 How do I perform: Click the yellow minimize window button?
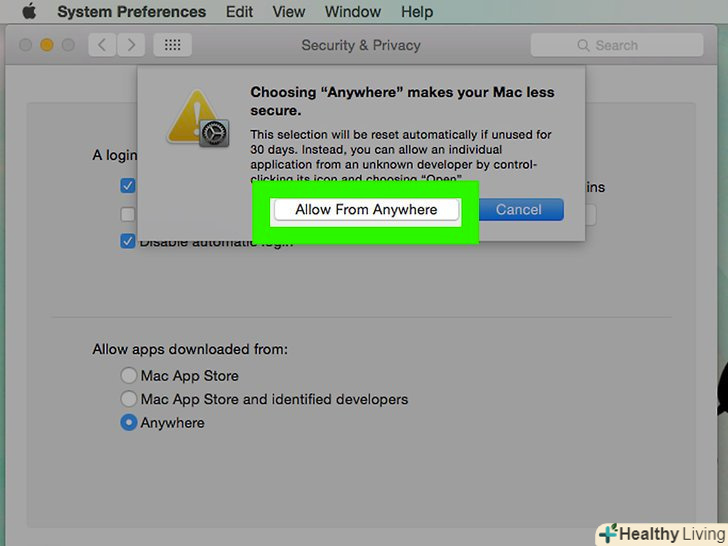click(47, 45)
